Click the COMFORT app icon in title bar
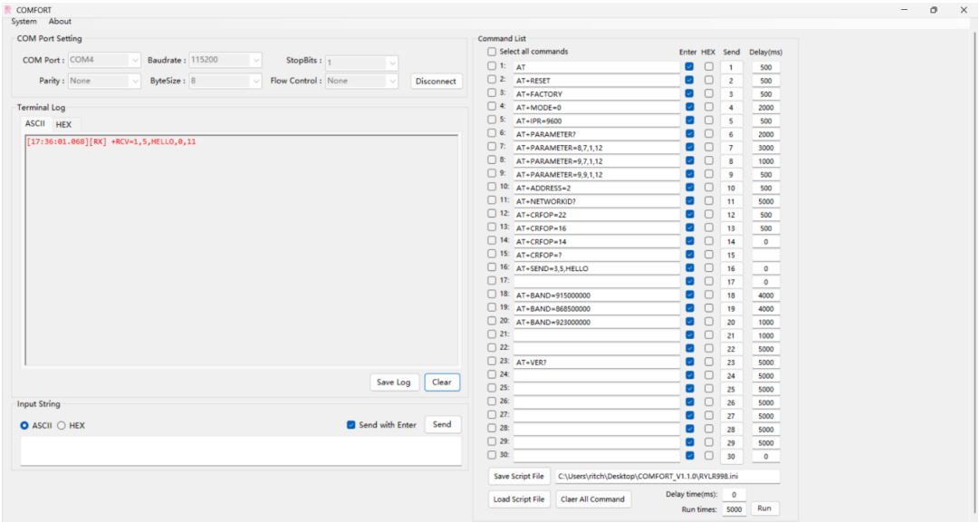This screenshot has width=980, height=523. pyautogui.click(x=8, y=10)
